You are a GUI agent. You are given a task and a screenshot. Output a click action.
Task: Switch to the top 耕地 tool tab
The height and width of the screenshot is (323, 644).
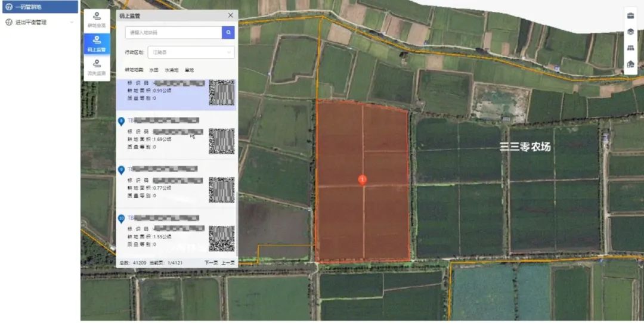tap(97, 20)
